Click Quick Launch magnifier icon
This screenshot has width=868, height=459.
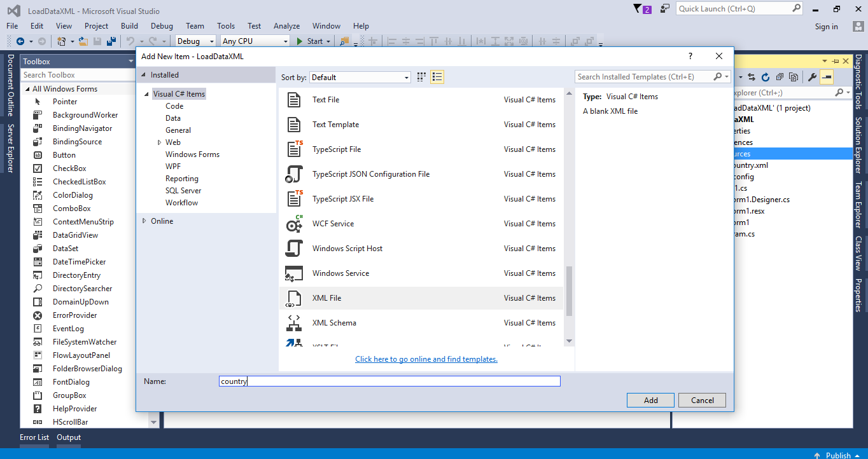[796, 8]
